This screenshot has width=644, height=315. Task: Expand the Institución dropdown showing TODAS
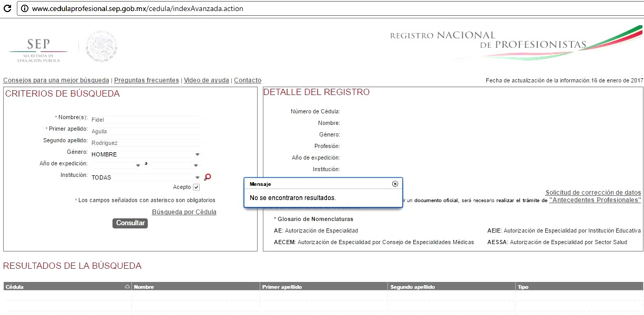pos(146,177)
